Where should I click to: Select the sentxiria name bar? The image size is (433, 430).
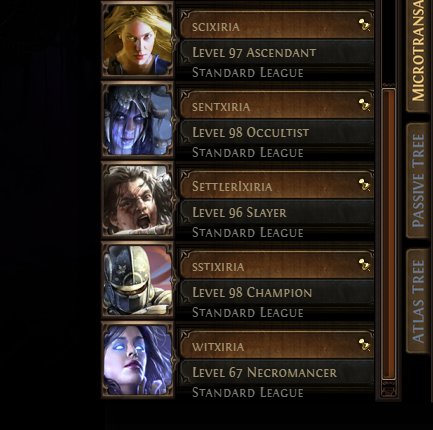(x=277, y=105)
